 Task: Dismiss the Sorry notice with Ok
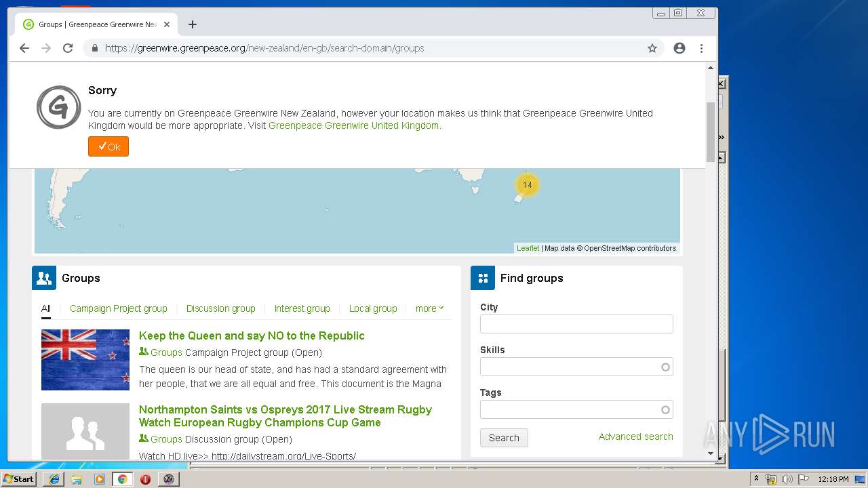(108, 146)
